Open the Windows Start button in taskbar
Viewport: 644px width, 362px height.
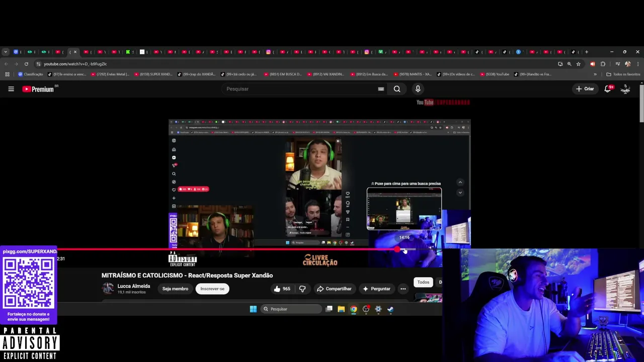click(x=253, y=309)
